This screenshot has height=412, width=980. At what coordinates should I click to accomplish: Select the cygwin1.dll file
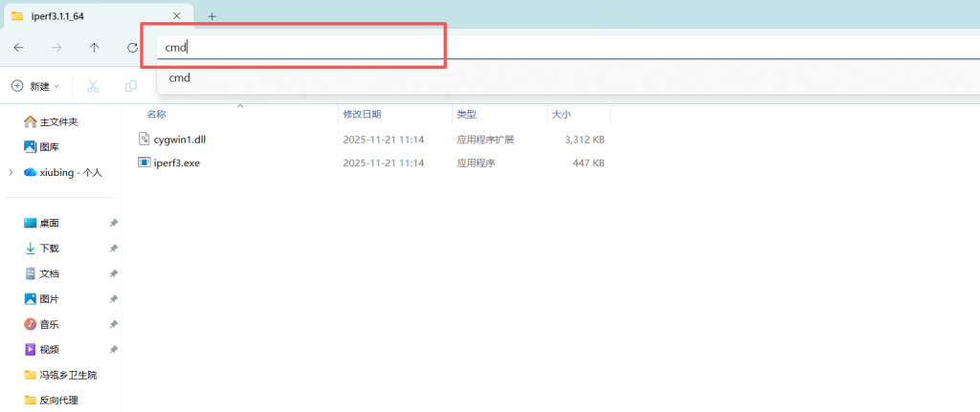pos(179,140)
